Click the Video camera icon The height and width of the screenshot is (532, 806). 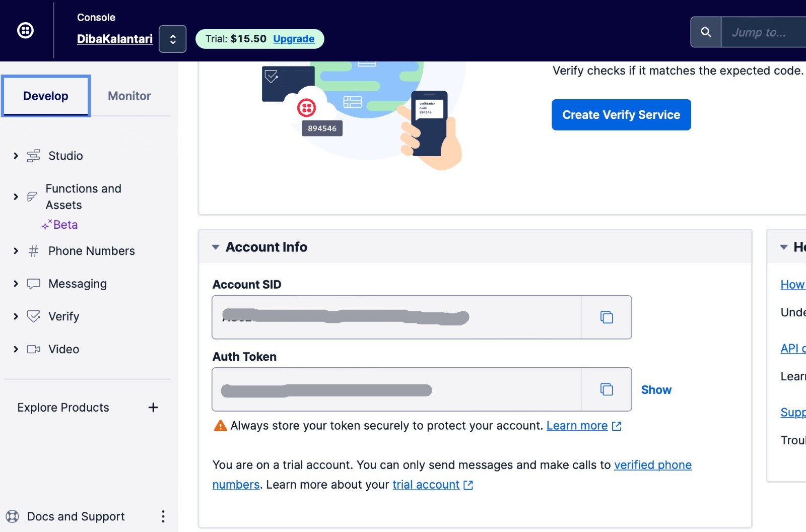[34, 349]
